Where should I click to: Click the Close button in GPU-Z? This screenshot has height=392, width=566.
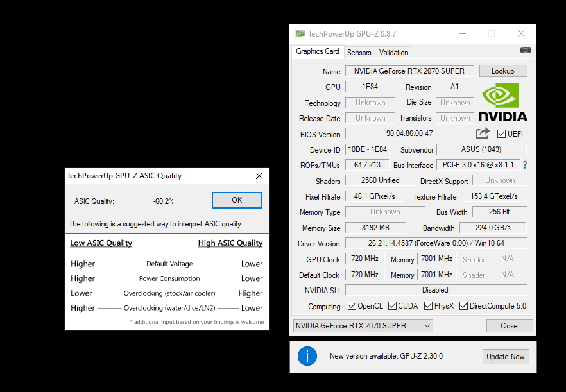point(509,325)
